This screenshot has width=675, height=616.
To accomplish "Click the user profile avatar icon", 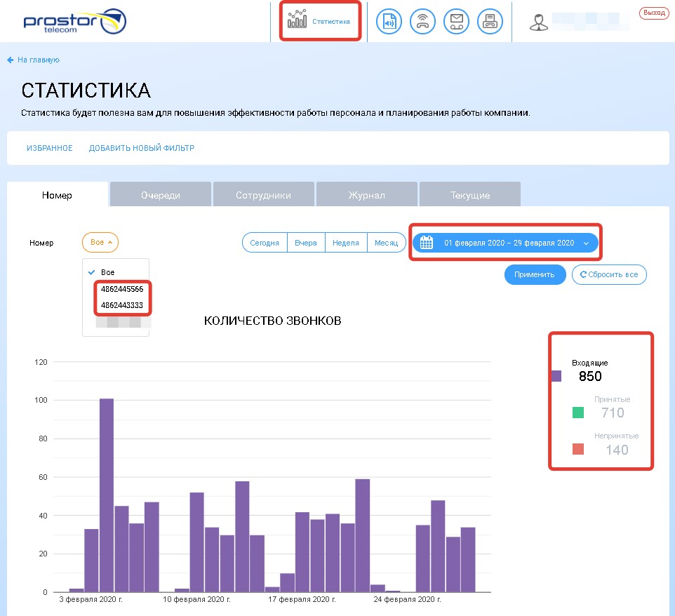I will click(x=538, y=22).
